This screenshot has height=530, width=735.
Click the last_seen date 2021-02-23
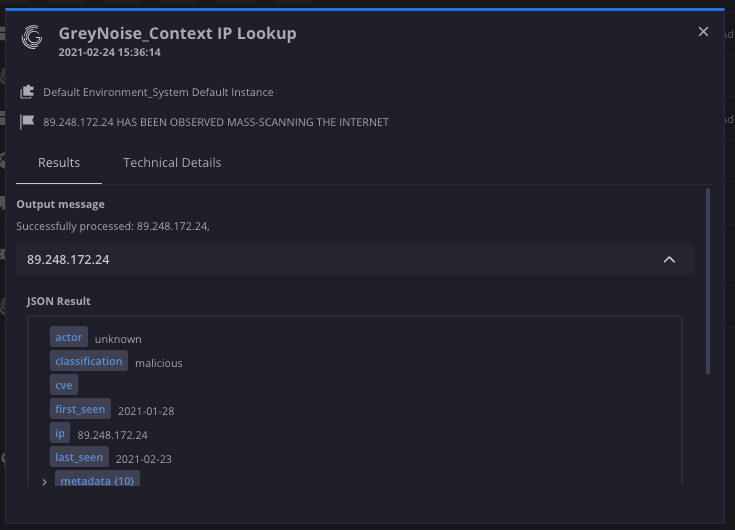144,459
